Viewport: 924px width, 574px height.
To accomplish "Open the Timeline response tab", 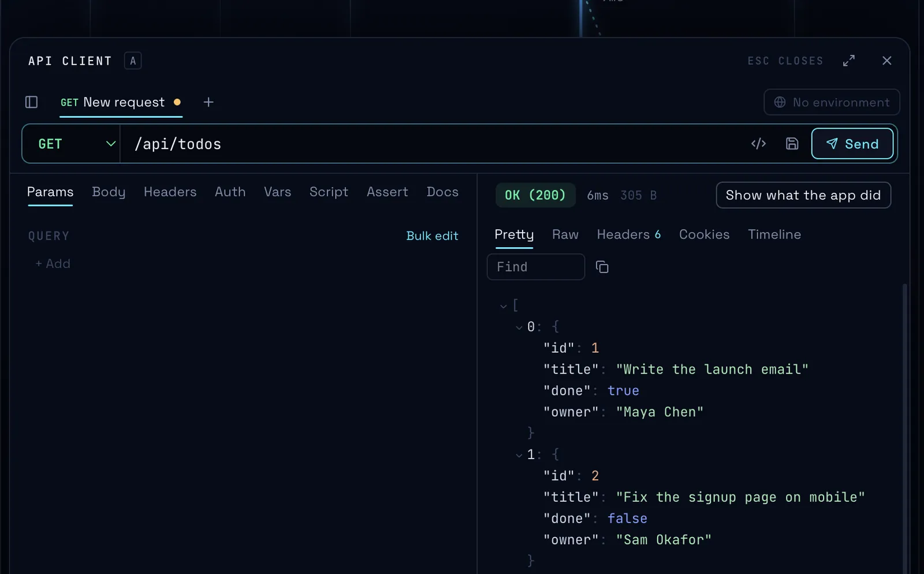I will coord(774,234).
